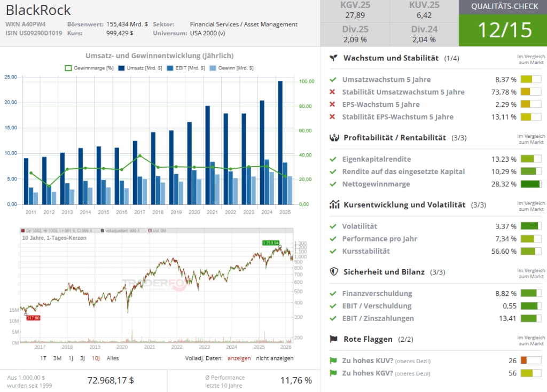Click nicht anzeigen for adjusted data
547x392 pixels.
275,358
